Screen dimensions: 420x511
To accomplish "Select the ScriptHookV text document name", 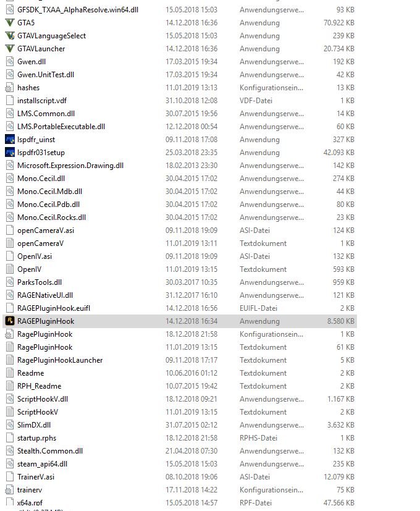I will pyautogui.click(x=38, y=412).
